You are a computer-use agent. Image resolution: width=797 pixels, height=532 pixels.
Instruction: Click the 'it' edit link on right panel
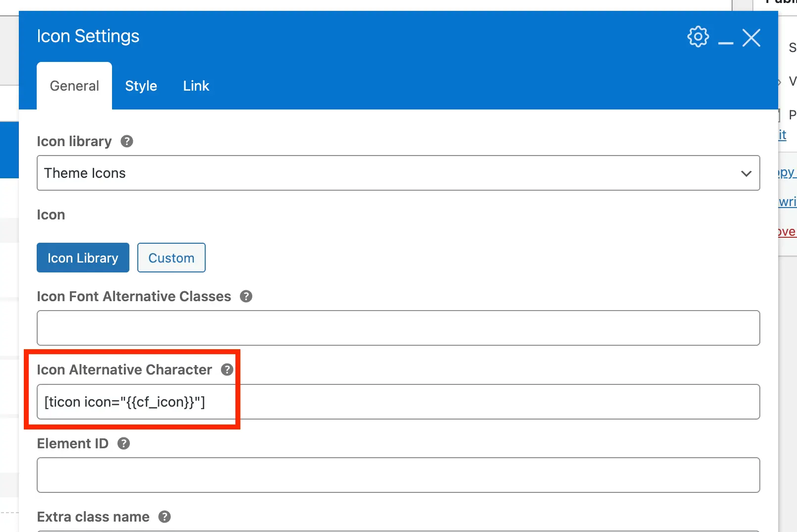click(x=784, y=135)
